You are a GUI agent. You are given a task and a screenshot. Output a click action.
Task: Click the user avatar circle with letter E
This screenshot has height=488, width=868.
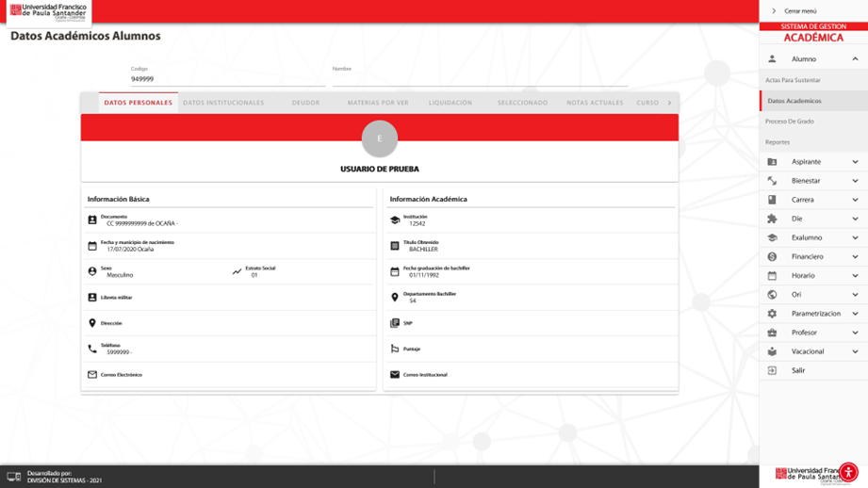(379, 138)
